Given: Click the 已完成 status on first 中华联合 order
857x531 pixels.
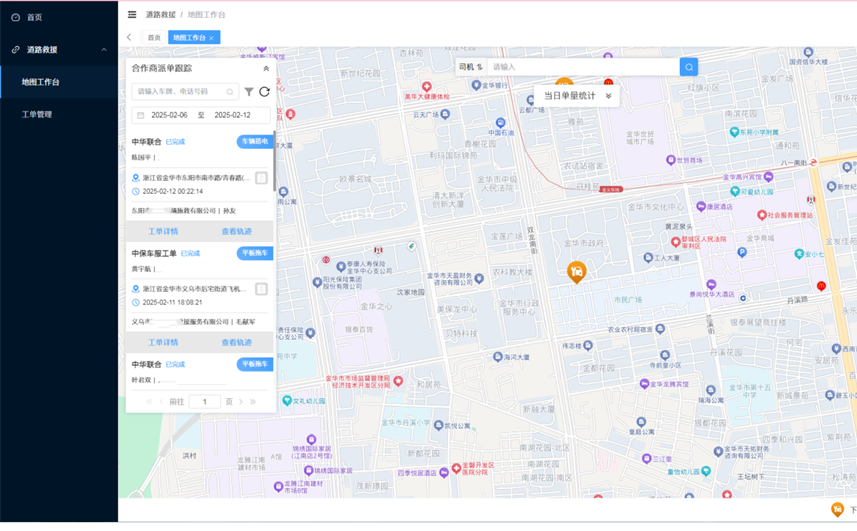Looking at the screenshot, I should [175, 142].
